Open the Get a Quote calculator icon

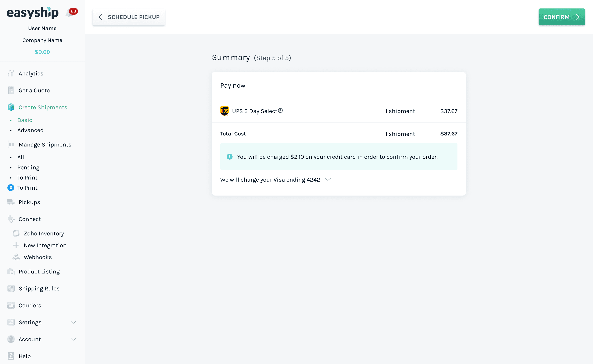tap(11, 90)
